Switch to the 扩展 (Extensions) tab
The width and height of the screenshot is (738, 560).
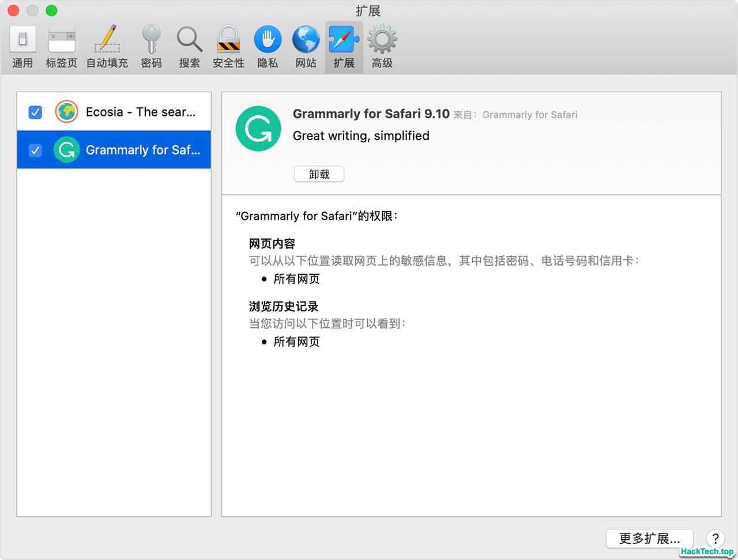coord(344,47)
